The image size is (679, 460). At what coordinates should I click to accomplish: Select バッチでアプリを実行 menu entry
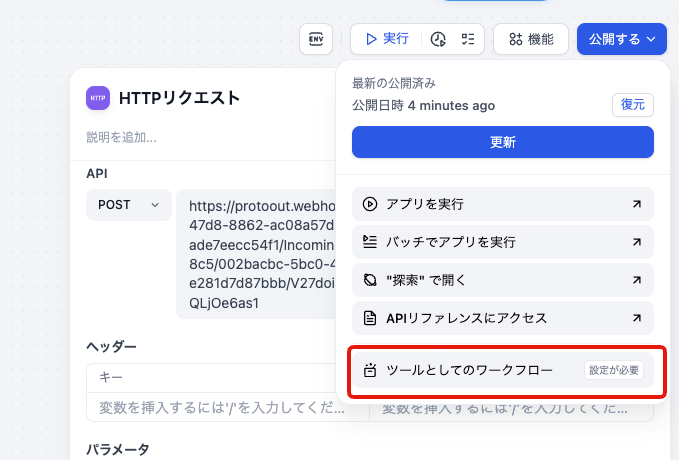coord(503,242)
